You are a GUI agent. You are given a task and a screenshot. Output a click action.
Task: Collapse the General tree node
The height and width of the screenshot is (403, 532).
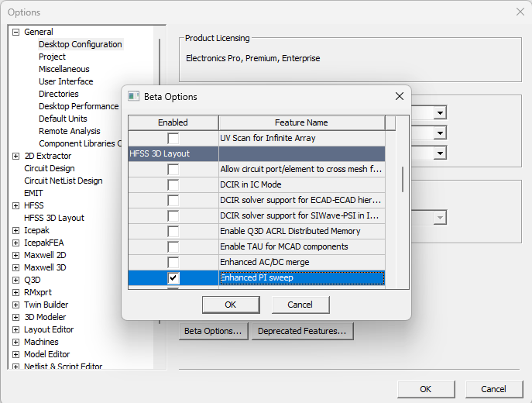pyautogui.click(x=15, y=32)
